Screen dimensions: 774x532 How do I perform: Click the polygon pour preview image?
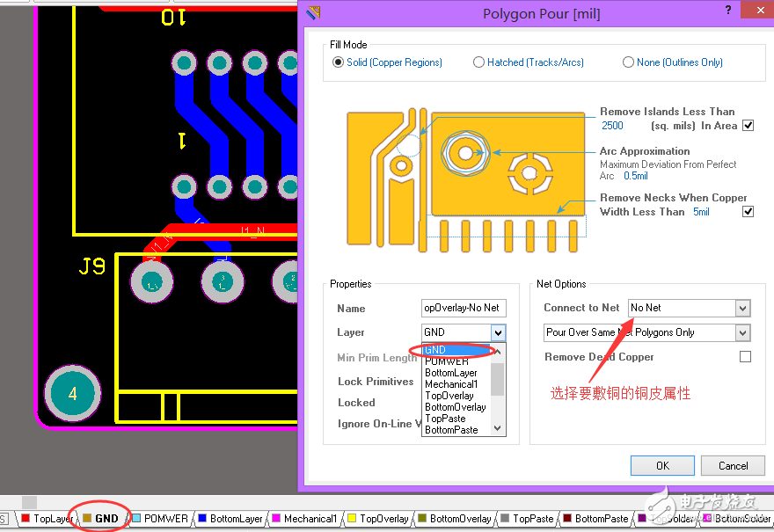(x=466, y=180)
